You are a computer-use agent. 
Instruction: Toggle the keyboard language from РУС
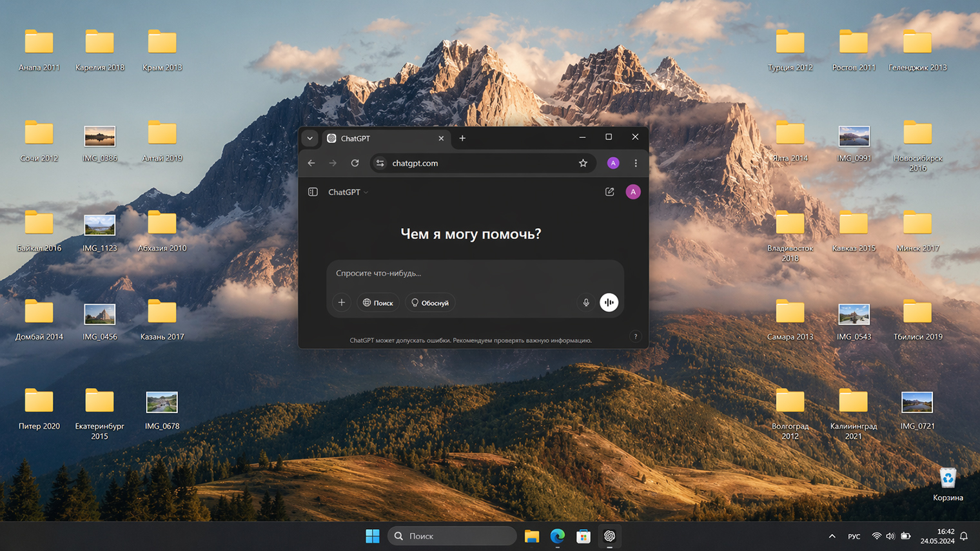pos(854,536)
